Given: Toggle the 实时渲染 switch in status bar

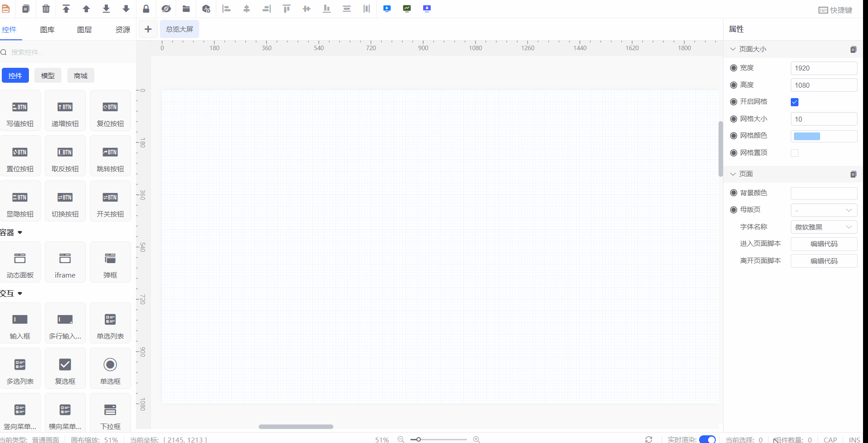Looking at the screenshot, I should 708,439.
